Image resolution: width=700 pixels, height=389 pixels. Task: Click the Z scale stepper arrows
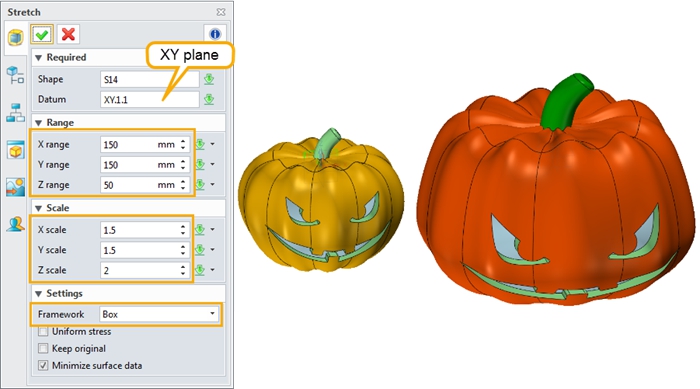pyautogui.click(x=183, y=270)
